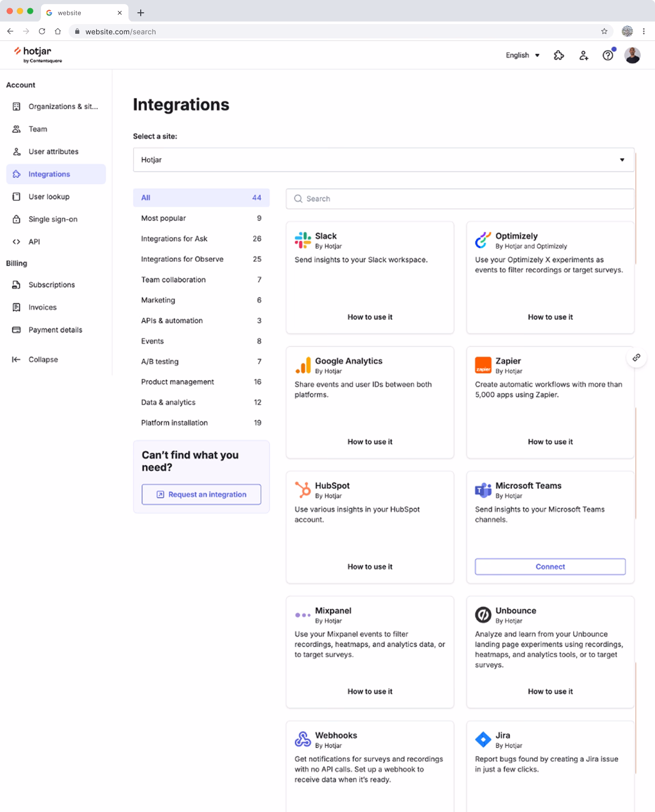Click the Collapse sidebar arrow icon

pyautogui.click(x=16, y=359)
